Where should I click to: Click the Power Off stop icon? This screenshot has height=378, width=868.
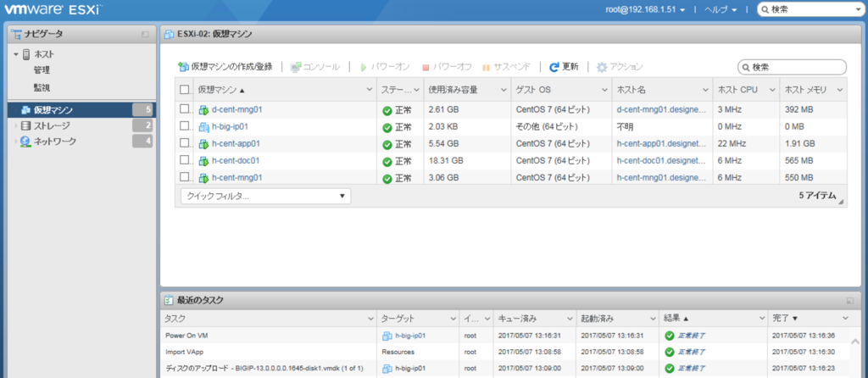pyautogui.click(x=426, y=68)
